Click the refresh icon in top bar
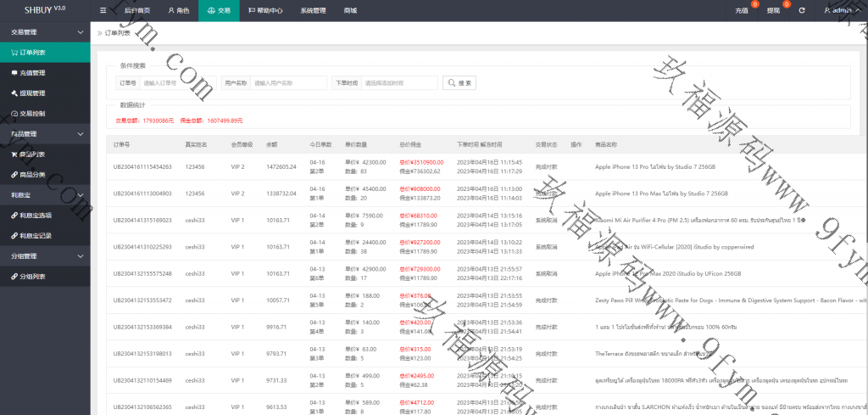868x415 pixels. pyautogui.click(x=801, y=11)
